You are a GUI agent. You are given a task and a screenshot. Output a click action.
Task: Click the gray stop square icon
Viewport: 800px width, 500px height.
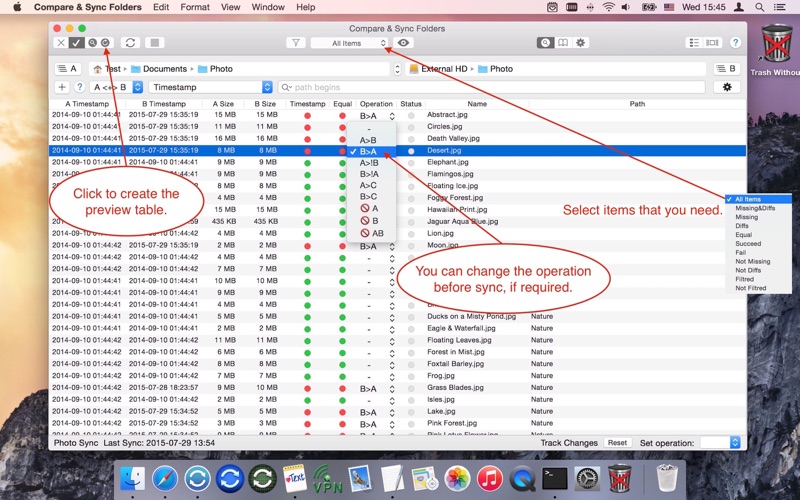(x=155, y=43)
